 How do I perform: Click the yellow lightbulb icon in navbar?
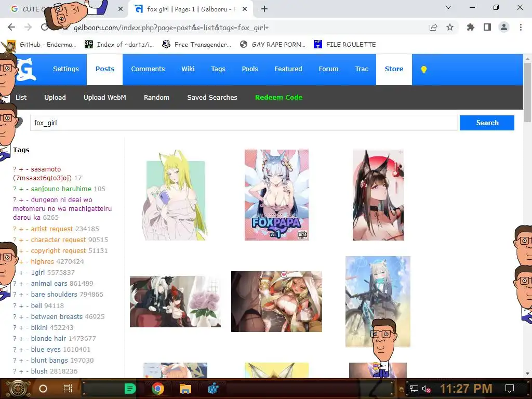click(x=424, y=70)
